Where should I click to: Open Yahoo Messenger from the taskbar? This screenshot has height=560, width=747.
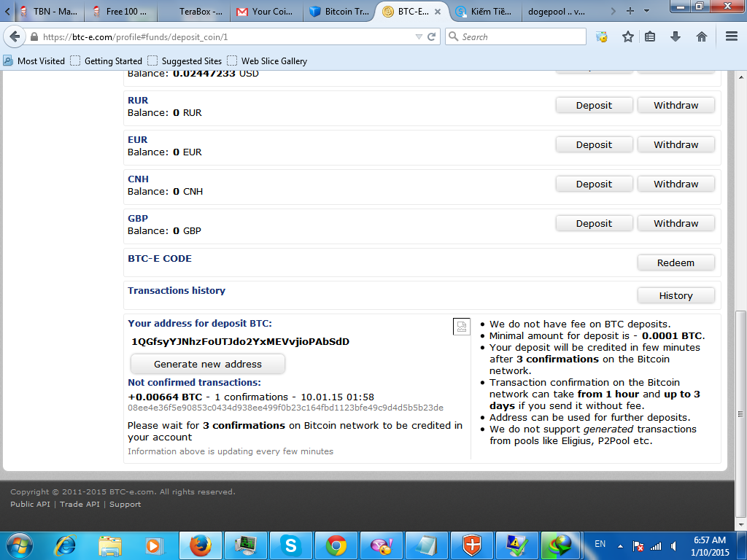click(x=382, y=545)
